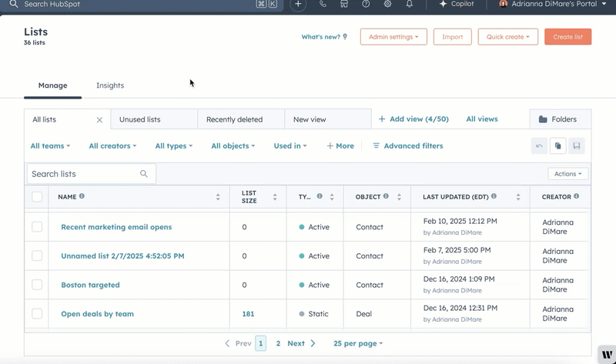The image size is (616, 364).
Task: Expand the All teams filter
Action: 50,145
